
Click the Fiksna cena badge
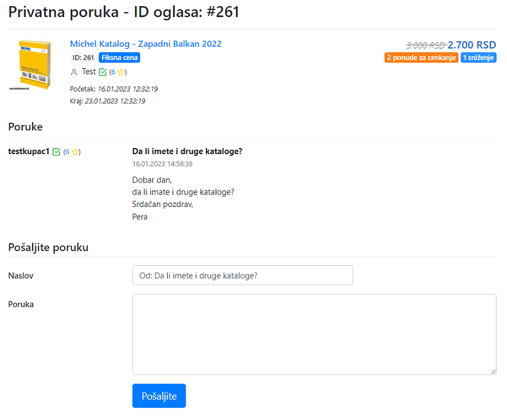coord(119,58)
